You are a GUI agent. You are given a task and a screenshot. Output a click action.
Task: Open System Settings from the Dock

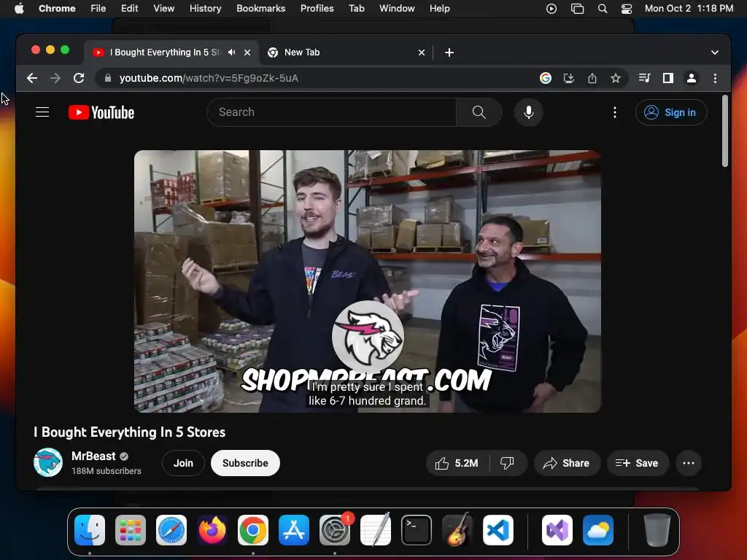pyautogui.click(x=335, y=530)
